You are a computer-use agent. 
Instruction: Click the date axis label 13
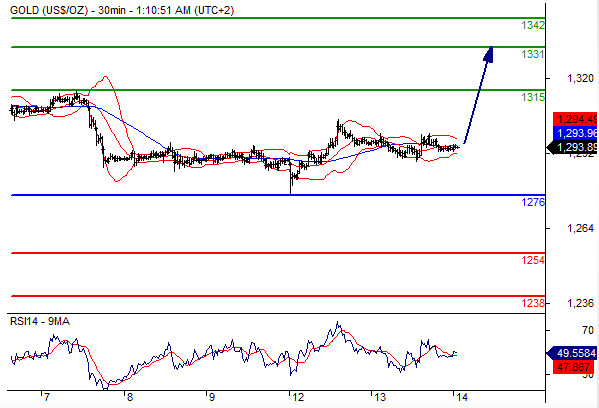click(x=379, y=397)
